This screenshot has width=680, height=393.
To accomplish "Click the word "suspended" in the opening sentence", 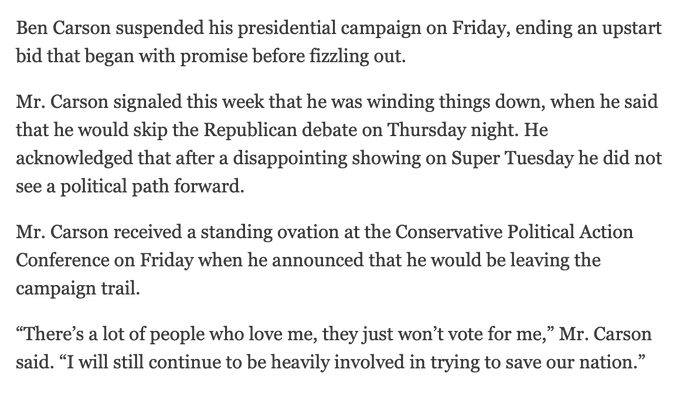I will click(160, 29).
